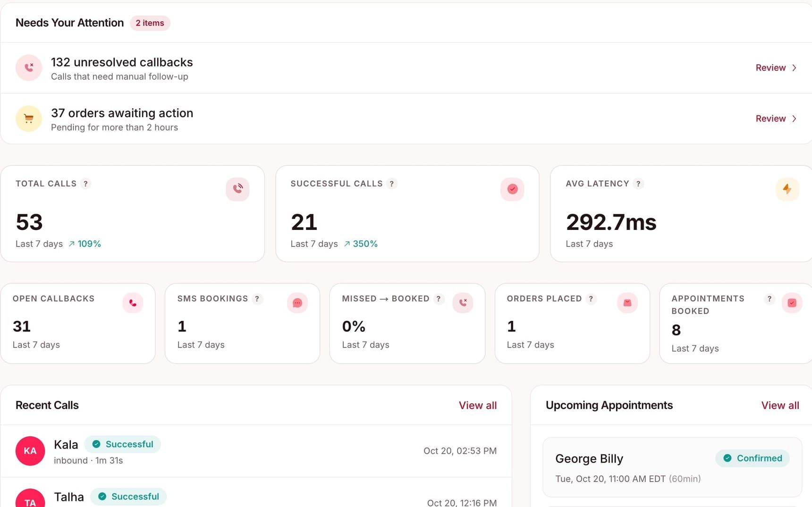The image size is (812, 507).
Task: Open Orders Placed help question mark
Action: click(591, 299)
